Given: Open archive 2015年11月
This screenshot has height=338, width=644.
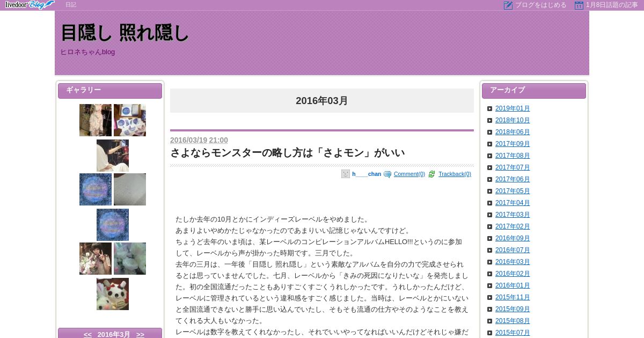Looking at the screenshot, I should point(513,297).
